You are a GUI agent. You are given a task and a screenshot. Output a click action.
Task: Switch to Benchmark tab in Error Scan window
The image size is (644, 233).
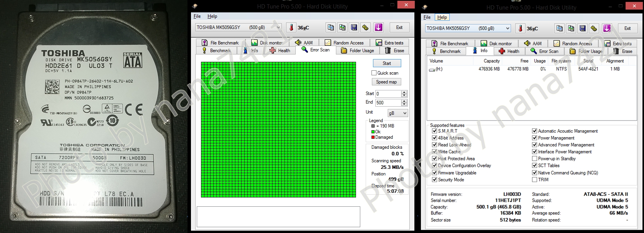click(216, 51)
